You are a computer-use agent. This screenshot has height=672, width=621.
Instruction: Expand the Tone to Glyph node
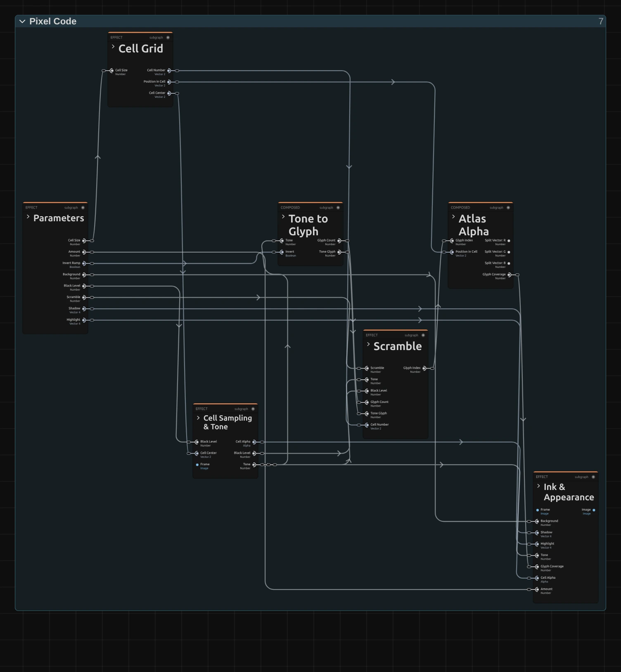point(283,217)
